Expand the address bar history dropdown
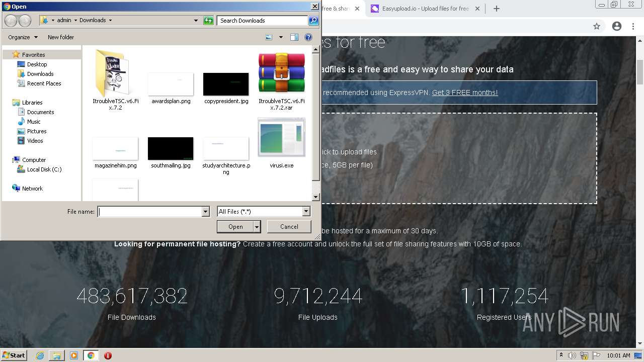This screenshot has width=644, height=362. [x=196, y=21]
